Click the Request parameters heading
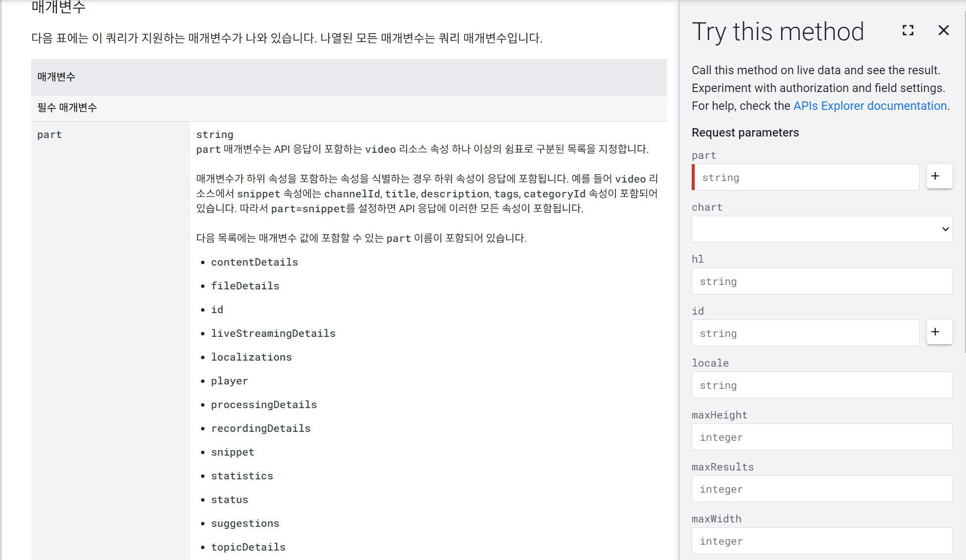Screen dimensions: 966x560 click(745, 133)
